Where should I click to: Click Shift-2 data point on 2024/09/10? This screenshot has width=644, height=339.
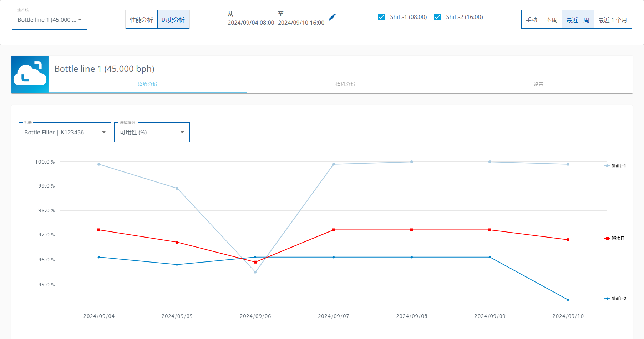(x=568, y=300)
